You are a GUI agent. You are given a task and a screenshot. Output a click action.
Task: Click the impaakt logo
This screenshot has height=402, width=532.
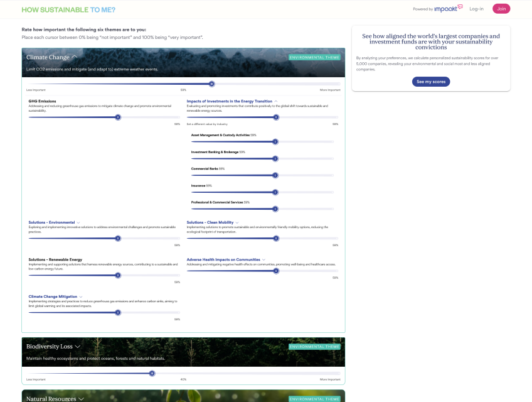tap(448, 9)
